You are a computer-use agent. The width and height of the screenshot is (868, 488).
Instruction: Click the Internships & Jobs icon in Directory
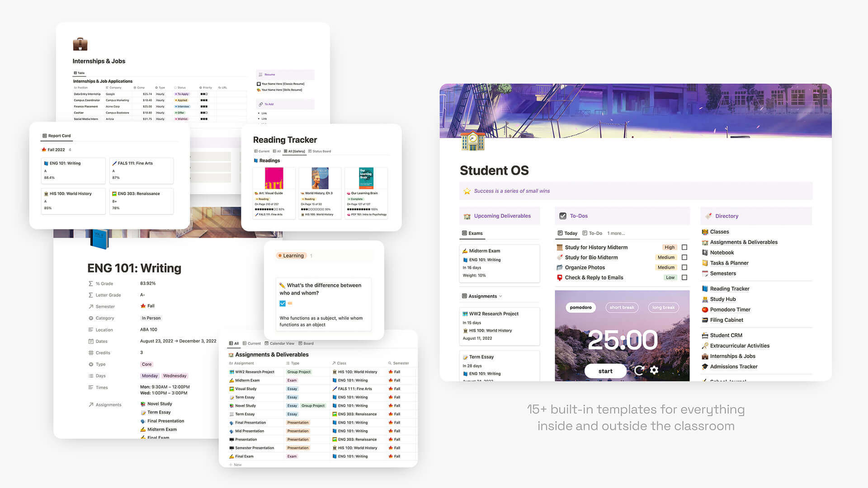point(705,356)
